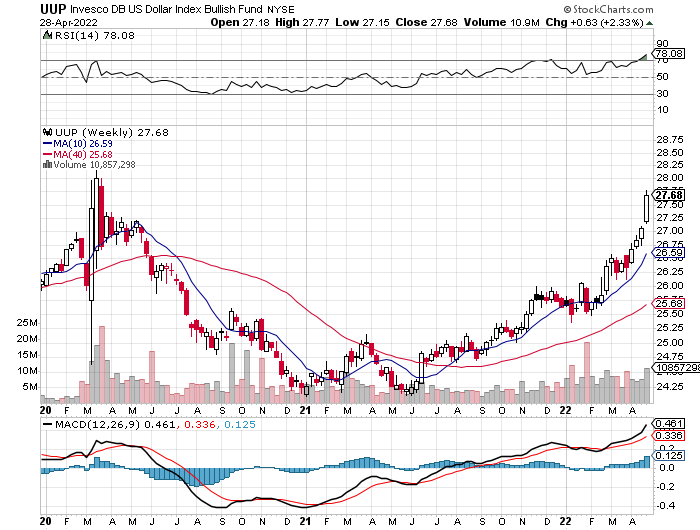
Task: Click the Volume 10.9M header value
Action: point(502,22)
